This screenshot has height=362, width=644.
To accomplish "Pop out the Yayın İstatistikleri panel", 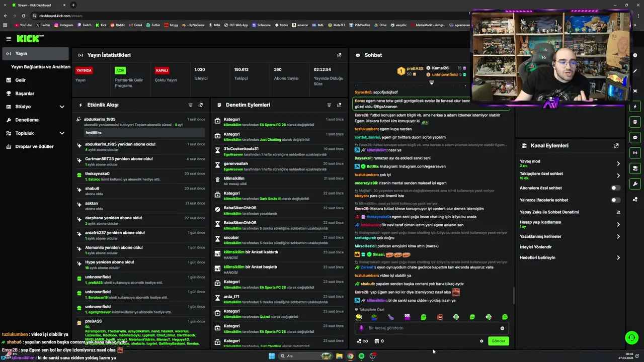I will point(339,55).
